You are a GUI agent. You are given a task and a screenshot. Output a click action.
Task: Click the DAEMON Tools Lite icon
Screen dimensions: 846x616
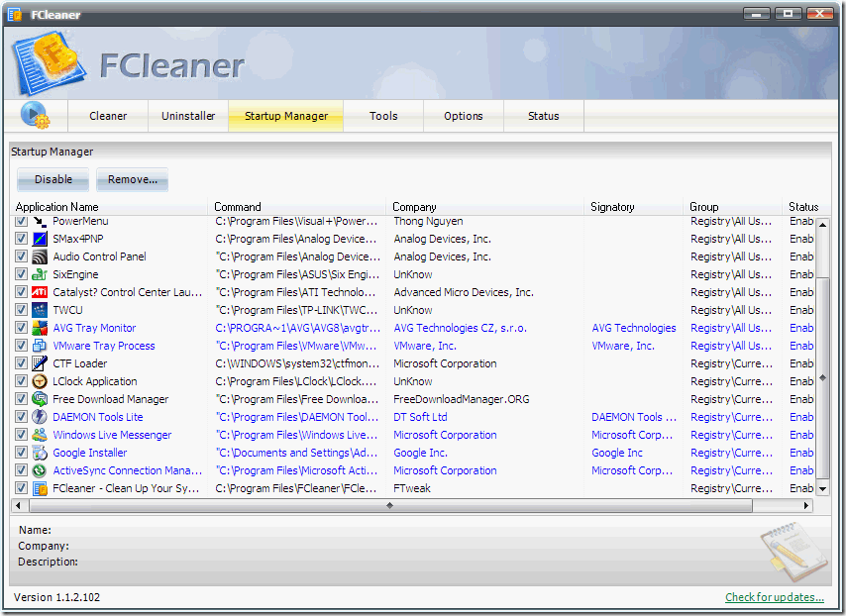[40, 416]
